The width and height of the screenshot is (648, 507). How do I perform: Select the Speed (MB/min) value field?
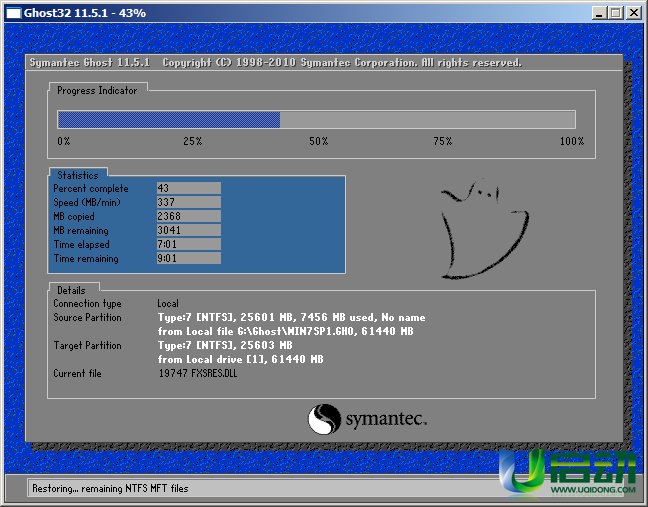[188, 202]
